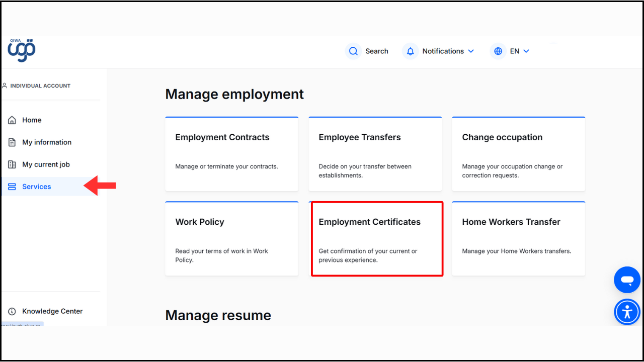The height and width of the screenshot is (362, 644).
Task: Click 'Read your terms of work' description
Action: point(222,255)
